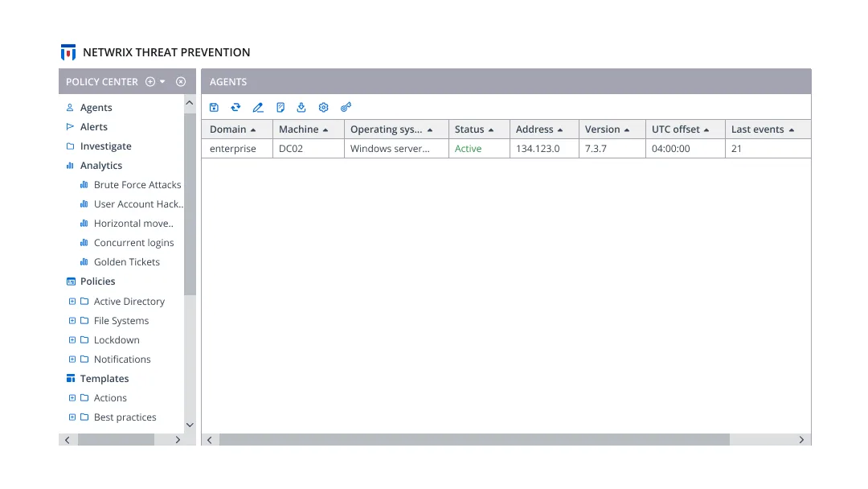This screenshot has height=489, width=868.
Task: Sort by the Last events column header
Action: (x=768, y=129)
